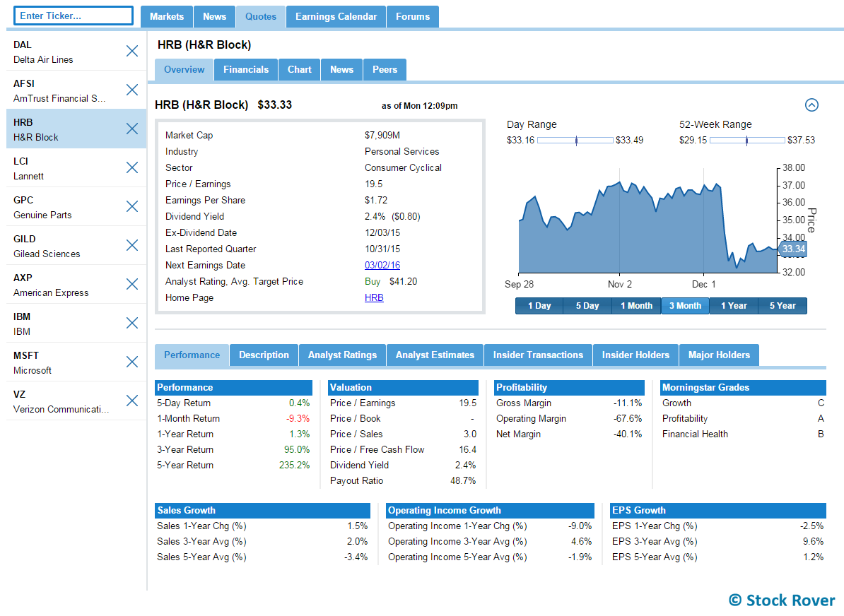Viewport: 844px width, 616px height.
Task: Open the Earnings Calendar tab
Action: 336,17
